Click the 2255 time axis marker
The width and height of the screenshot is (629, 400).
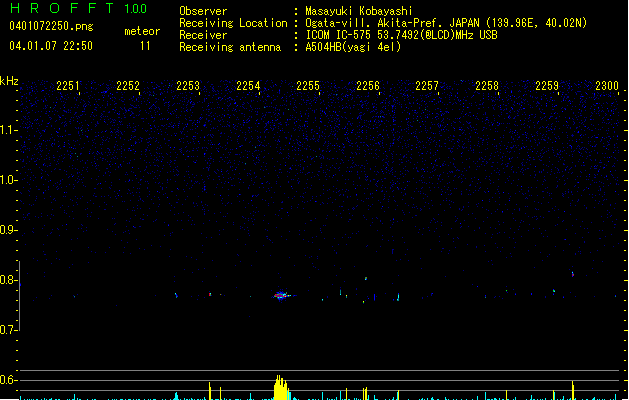(308, 86)
